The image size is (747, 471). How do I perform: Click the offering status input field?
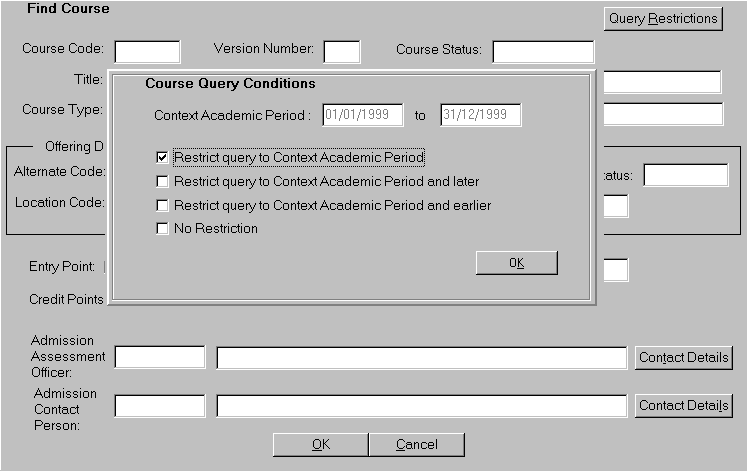tap(685, 175)
